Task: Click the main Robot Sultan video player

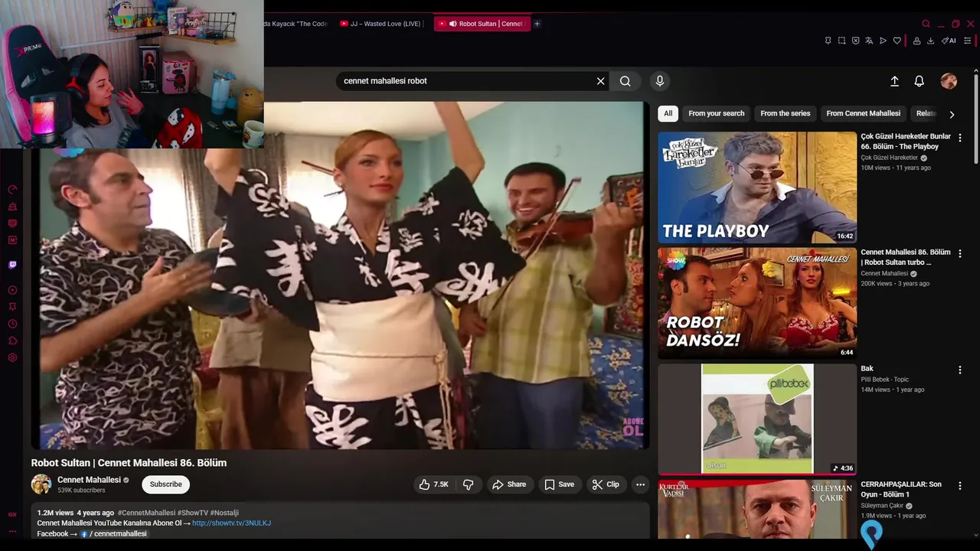Action: pyautogui.click(x=341, y=275)
